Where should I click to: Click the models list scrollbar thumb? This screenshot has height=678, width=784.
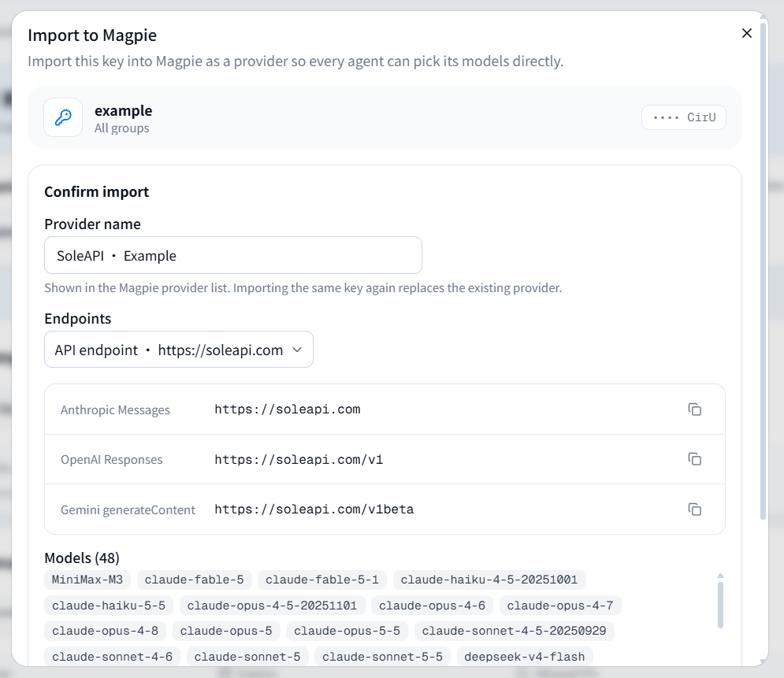[720, 605]
